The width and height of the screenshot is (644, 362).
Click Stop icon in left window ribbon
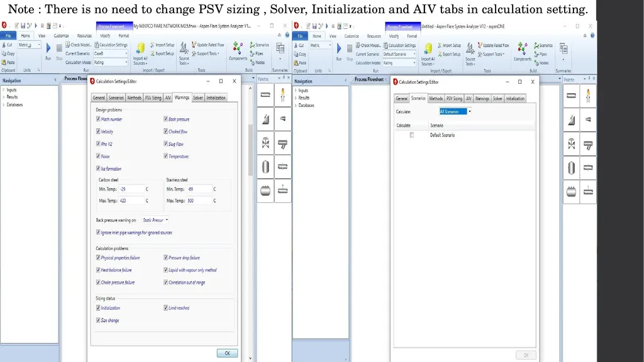tap(59, 48)
